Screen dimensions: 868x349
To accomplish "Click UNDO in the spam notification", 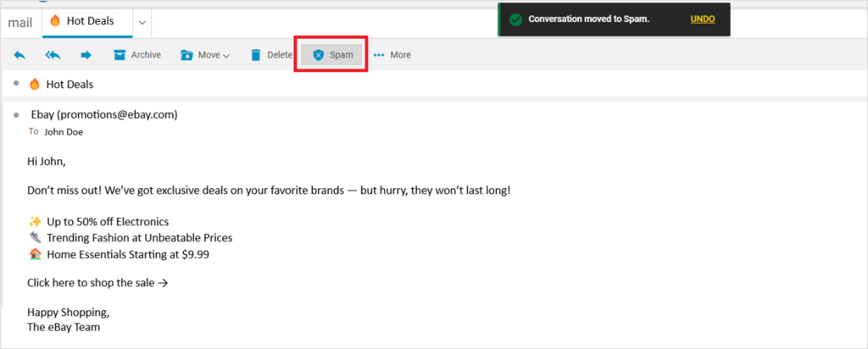I will point(702,19).
